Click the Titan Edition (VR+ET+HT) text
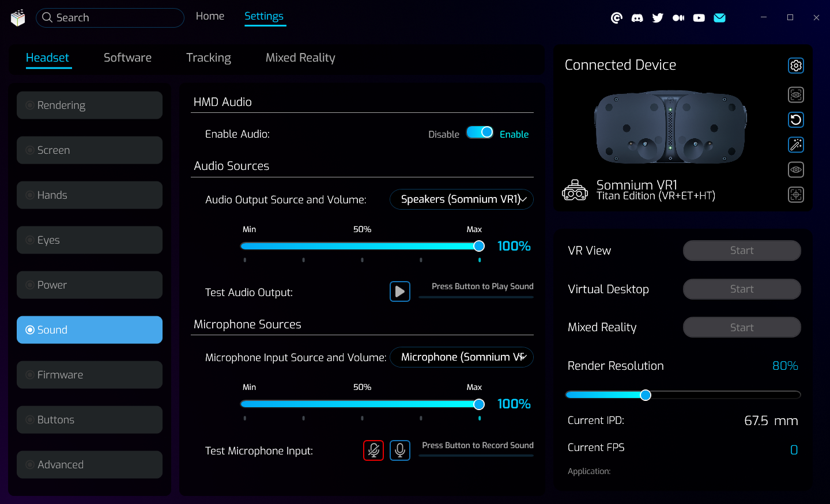The height and width of the screenshot is (504, 830). coord(656,196)
